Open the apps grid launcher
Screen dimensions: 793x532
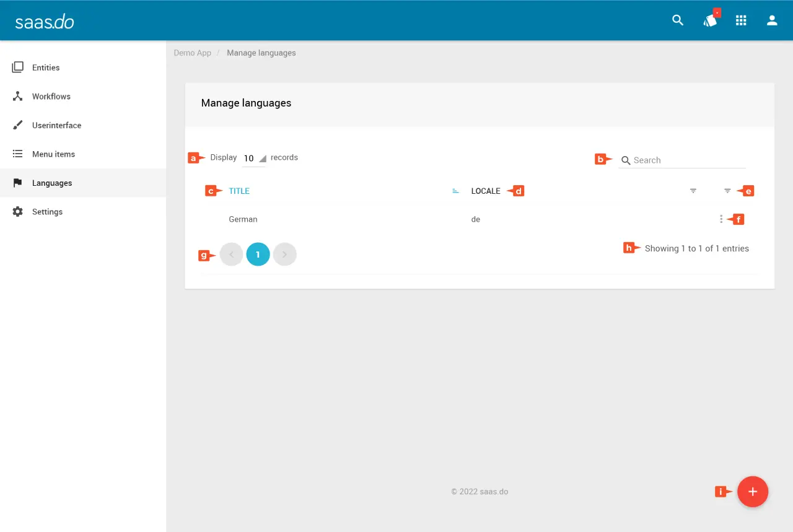coord(741,20)
